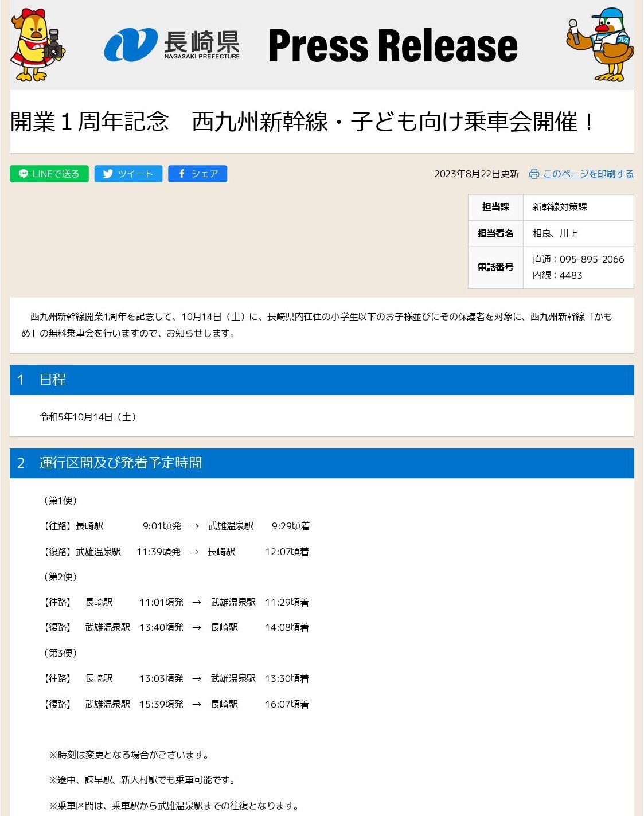Viewport: 644px width, 816px height.
Task: Click the Facebook f icon
Action: pyautogui.click(x=182, y=174)
